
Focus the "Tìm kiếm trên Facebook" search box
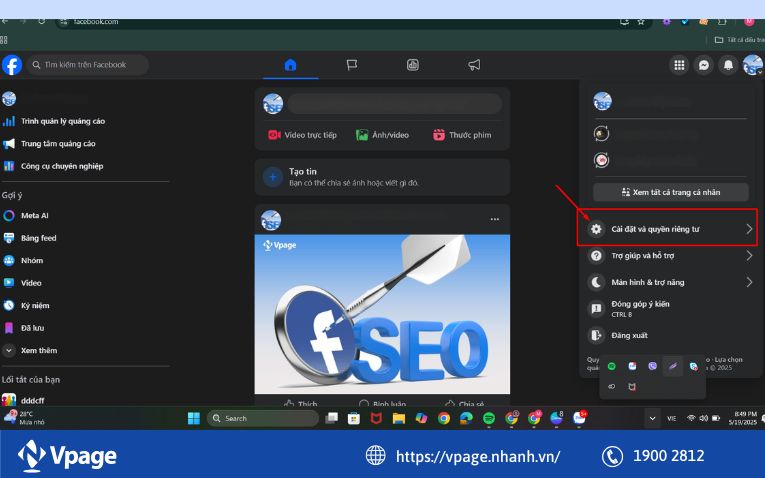pos(88,65)
